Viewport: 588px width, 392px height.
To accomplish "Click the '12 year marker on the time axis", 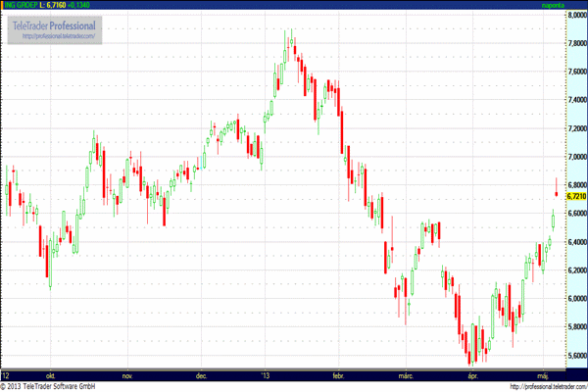I will 7,374.
